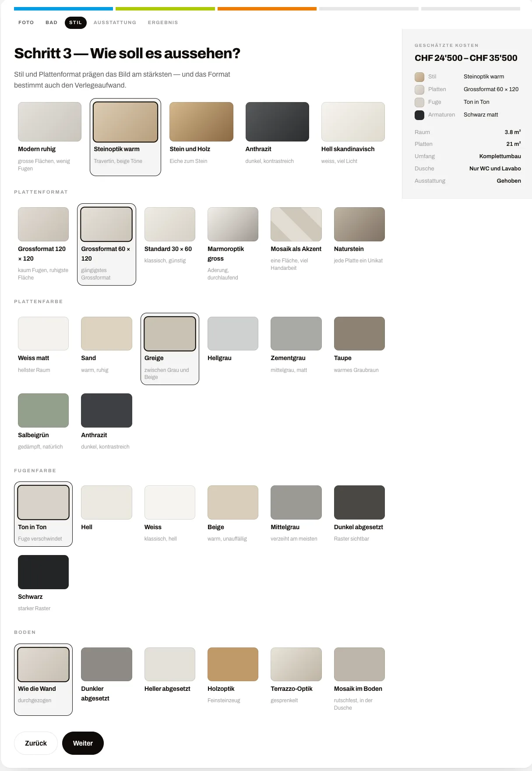Viewport: 532px width, 771px height.
Task: Select the STIL step tab
Action: (x=75, y=22)
